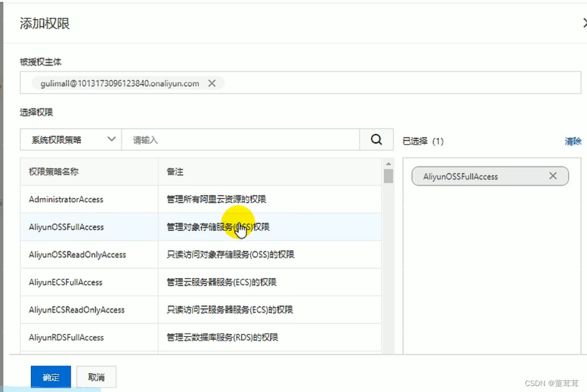
Task: Click the note 管理云数据库服务(RDS)的权限
Action: click(223, 338)
